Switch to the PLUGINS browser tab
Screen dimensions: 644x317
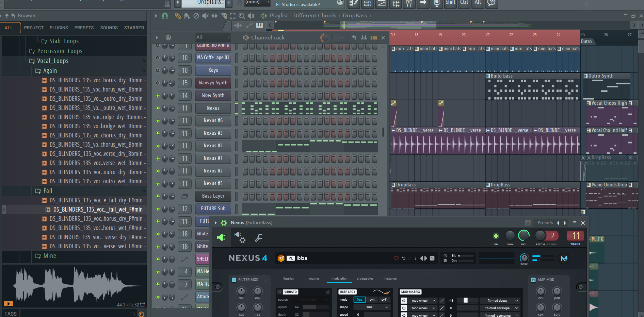coord(59,28)
